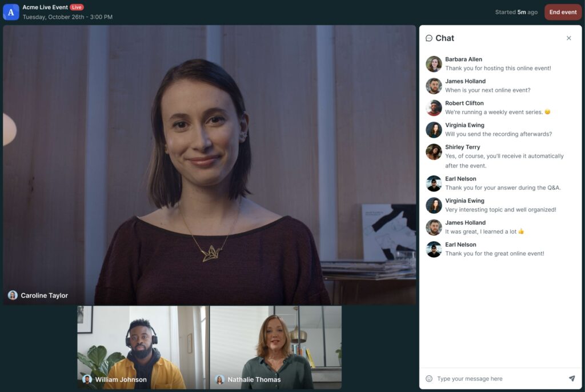Viewport: 585px width, 392px height.
Task: Click the 'Nathalie Thomas' name label
Action: click(x=254, y=379)
